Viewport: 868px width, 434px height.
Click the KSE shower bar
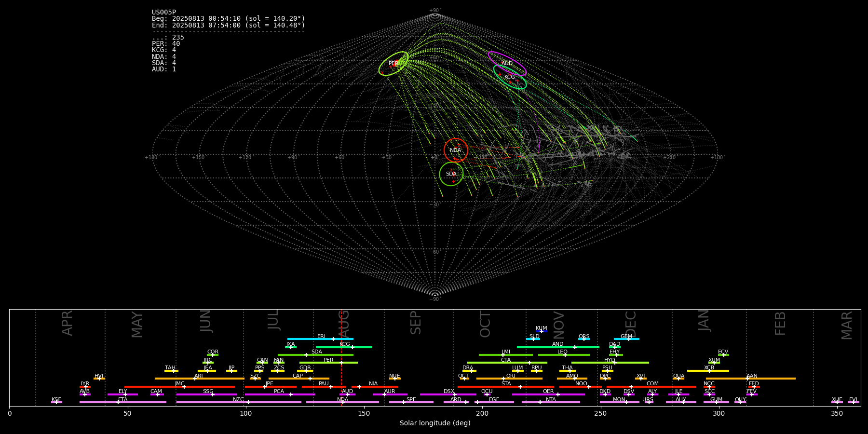pos(56,402)
